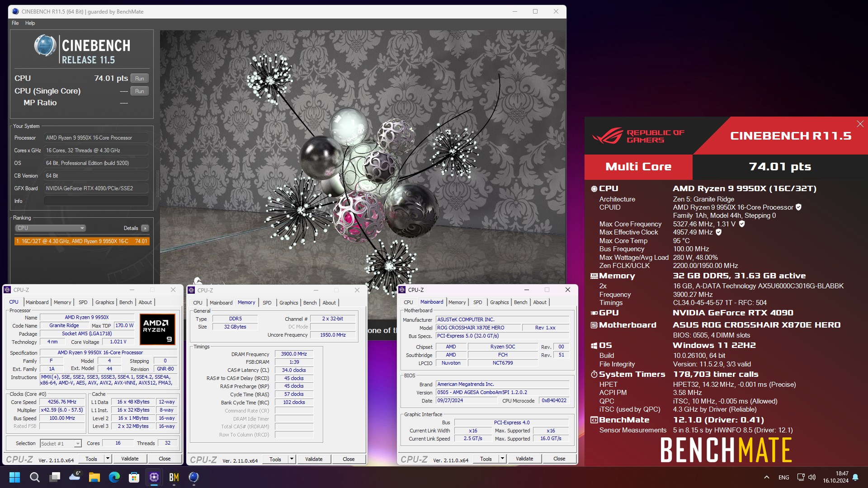This screenshot has height=488, width=868.
Task: Open Graphics tab in left CPU-Z window
Action: pyautogui.click(x=104, y=302)
